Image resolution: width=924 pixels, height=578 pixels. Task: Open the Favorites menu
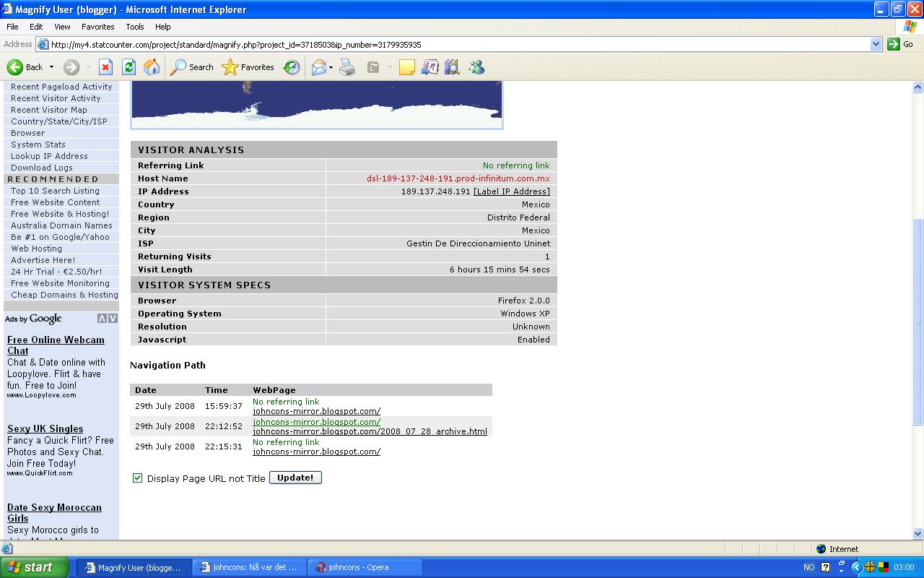(97, 27)
